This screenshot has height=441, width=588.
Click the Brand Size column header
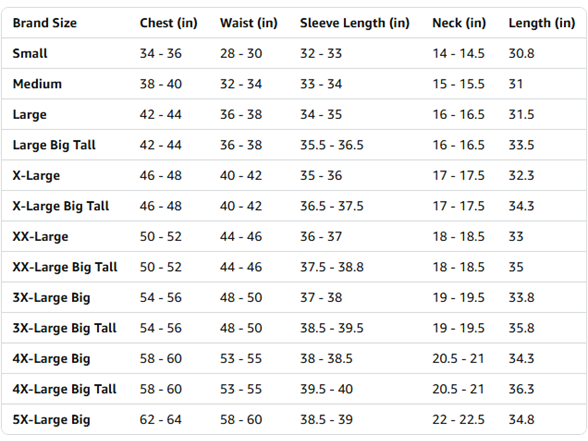(x=45, y=23)
